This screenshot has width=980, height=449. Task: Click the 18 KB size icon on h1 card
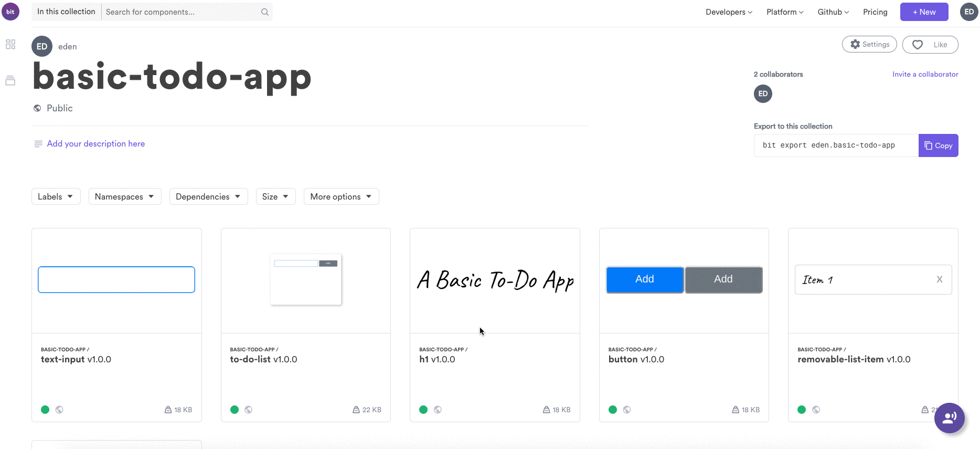tap(546, 410)
